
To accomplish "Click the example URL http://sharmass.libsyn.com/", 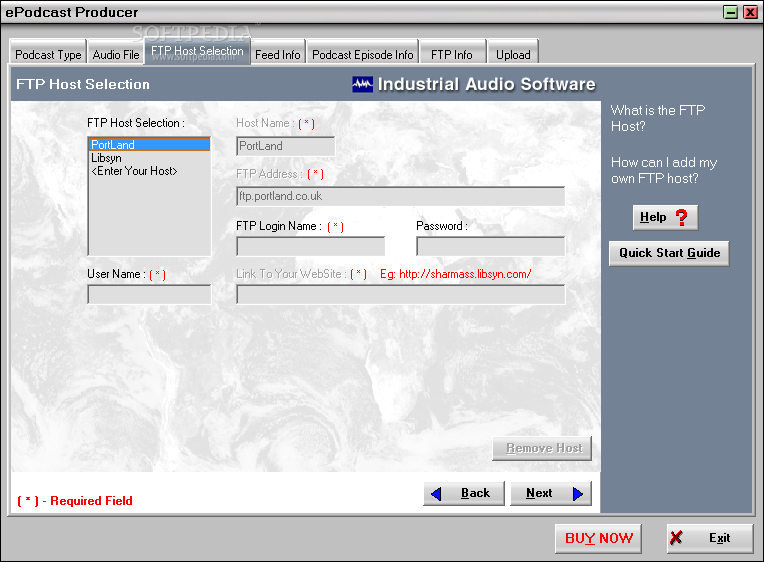I will tap(465, 274).
